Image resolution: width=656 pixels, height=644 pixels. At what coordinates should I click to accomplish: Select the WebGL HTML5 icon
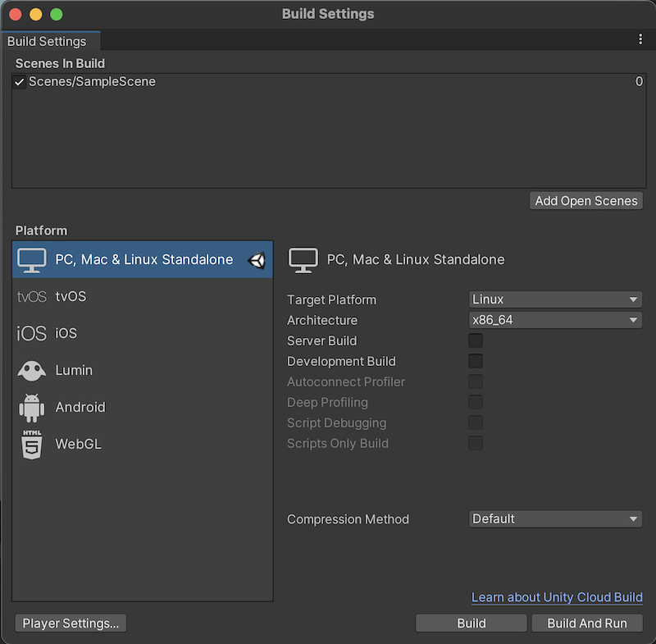[x=32, y=445]
